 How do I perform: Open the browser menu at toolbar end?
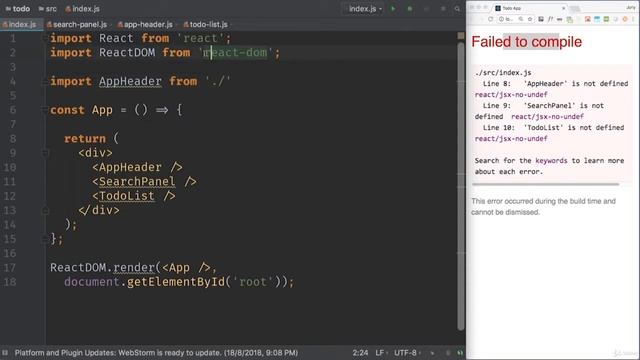point(634,19)
